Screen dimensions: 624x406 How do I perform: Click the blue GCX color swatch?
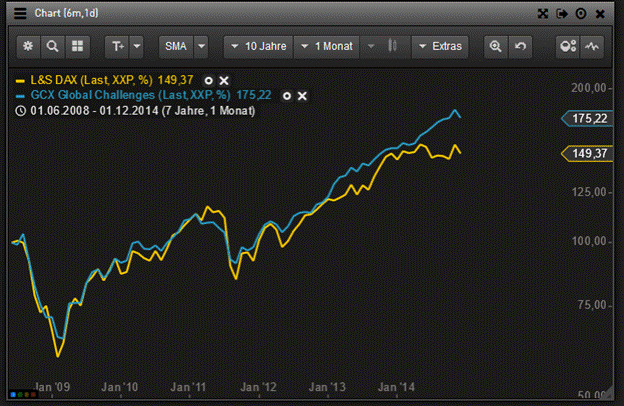pos(20,96)
